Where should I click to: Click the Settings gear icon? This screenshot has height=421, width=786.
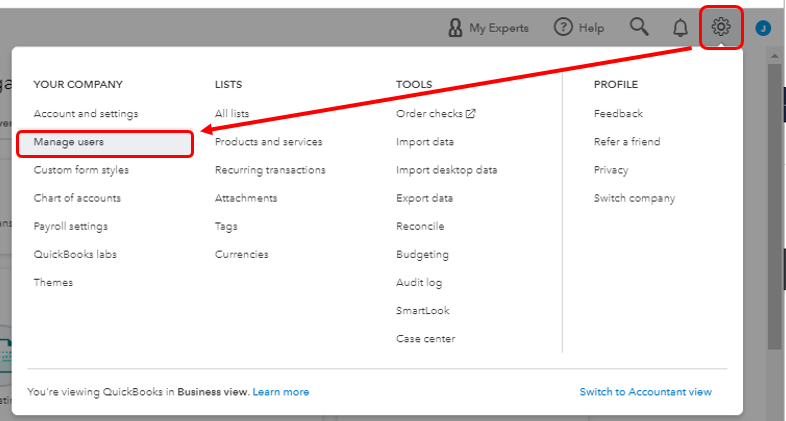click(721, 27)
